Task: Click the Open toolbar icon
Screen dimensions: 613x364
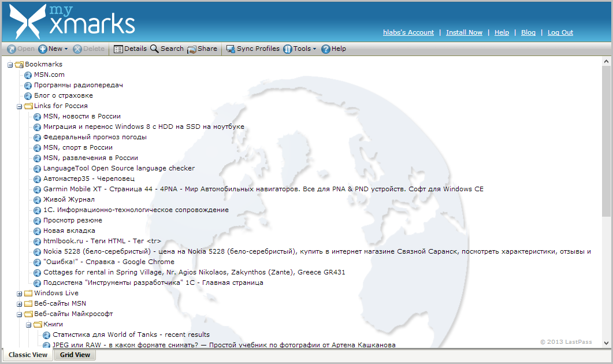Action: 12,49
